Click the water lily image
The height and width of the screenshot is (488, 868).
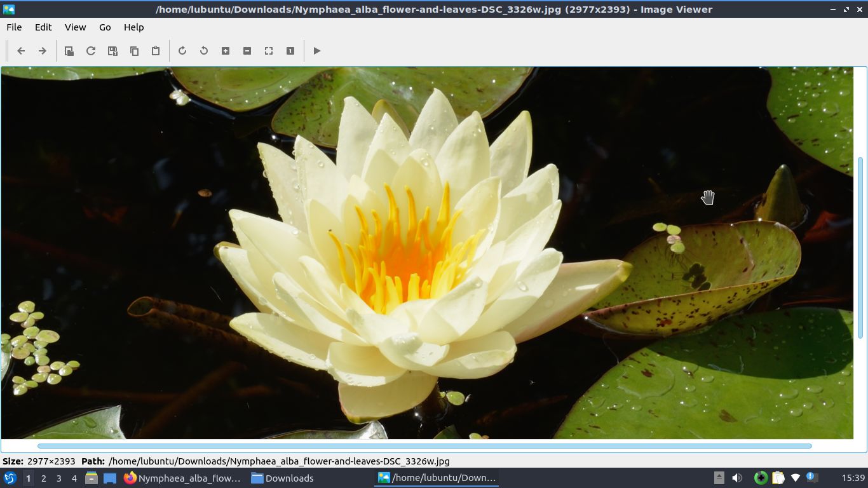pyautogui.click(x=427, y=253)
